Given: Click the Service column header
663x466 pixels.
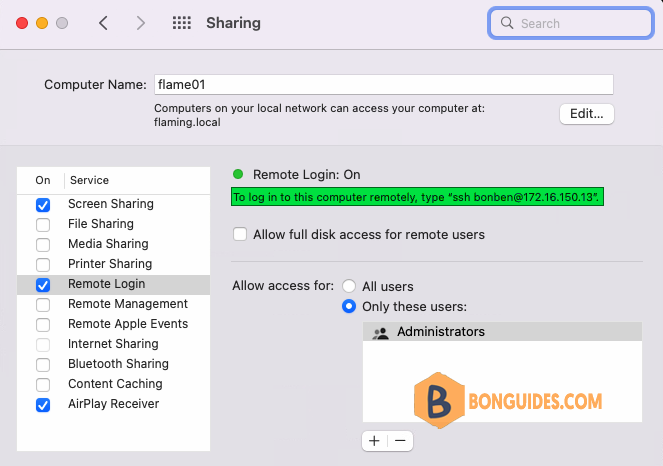Looking at the screenshot, I should [x=89, y=180].
